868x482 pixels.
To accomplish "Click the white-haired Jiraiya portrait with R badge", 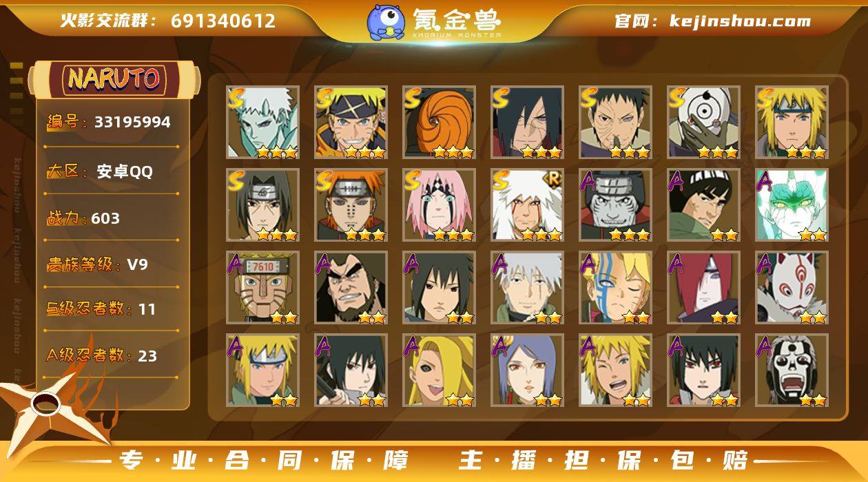I will [527, 205].
